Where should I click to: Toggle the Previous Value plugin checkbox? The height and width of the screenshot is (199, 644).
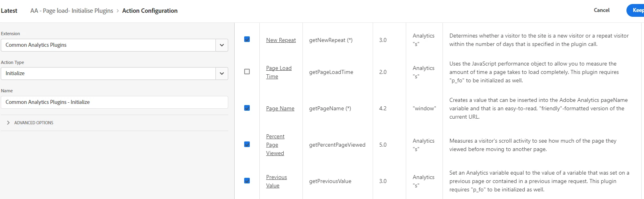pyautogui.click(x=247, y=181)
